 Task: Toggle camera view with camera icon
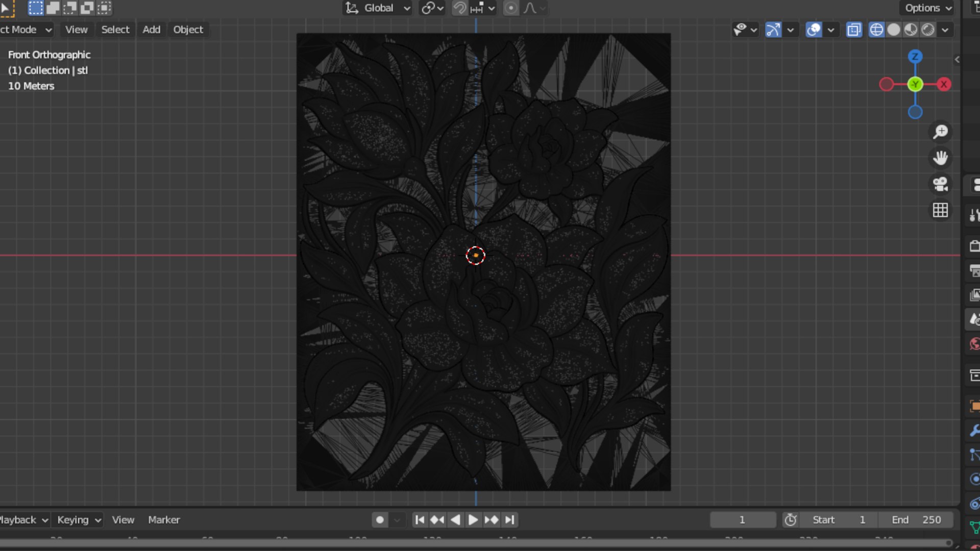(940, 184)
